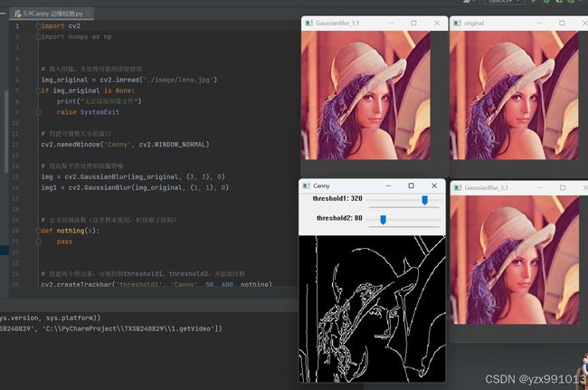Minimize the Canny window
588x390 pixels.
(388, 185)
